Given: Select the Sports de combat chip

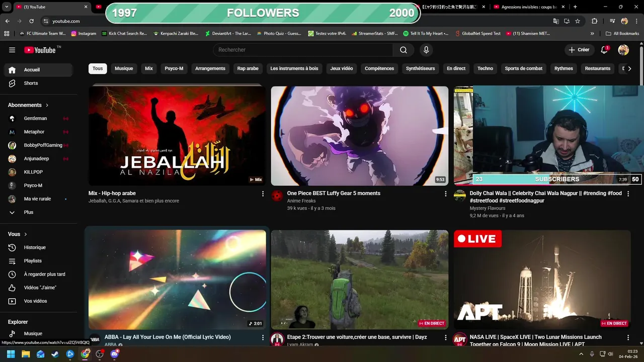Looking at the screenshot, I should pyautogui.click(x=524, y=68).
